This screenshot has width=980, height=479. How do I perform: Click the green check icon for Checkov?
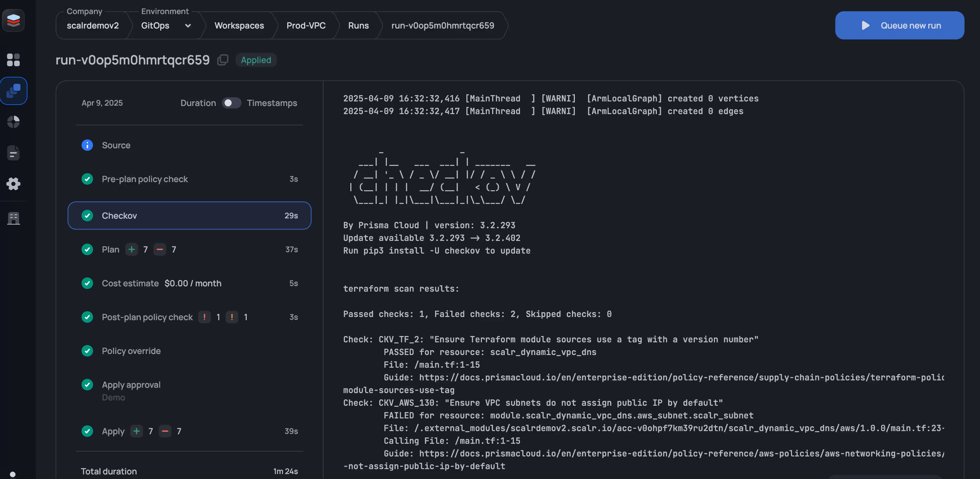click(x=87, y=216)
